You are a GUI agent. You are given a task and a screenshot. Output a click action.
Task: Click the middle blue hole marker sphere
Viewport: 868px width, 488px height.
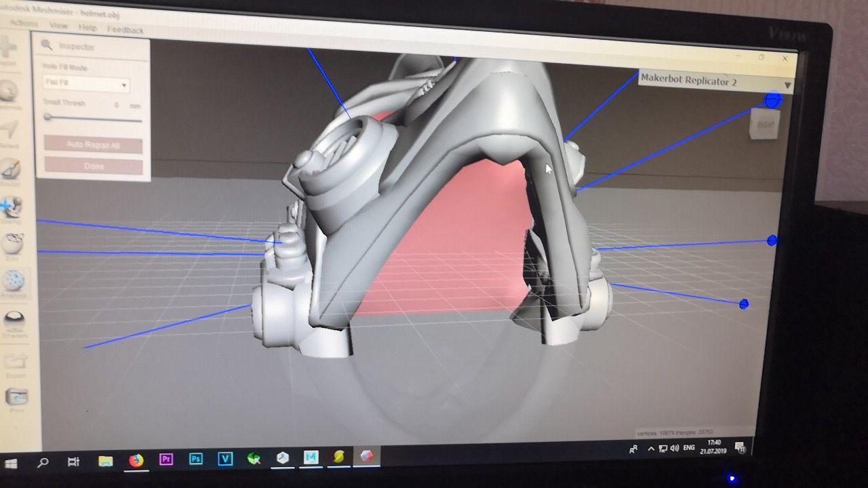point(772,241)
